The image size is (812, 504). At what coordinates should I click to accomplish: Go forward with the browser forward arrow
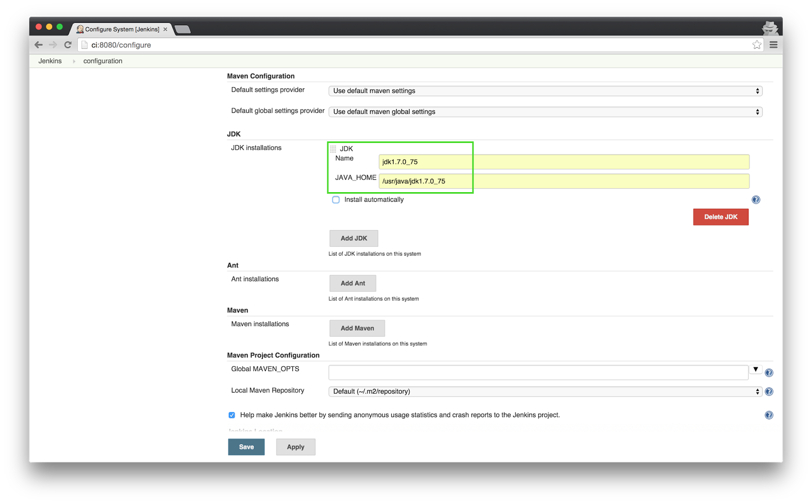[x=53, y=45]
